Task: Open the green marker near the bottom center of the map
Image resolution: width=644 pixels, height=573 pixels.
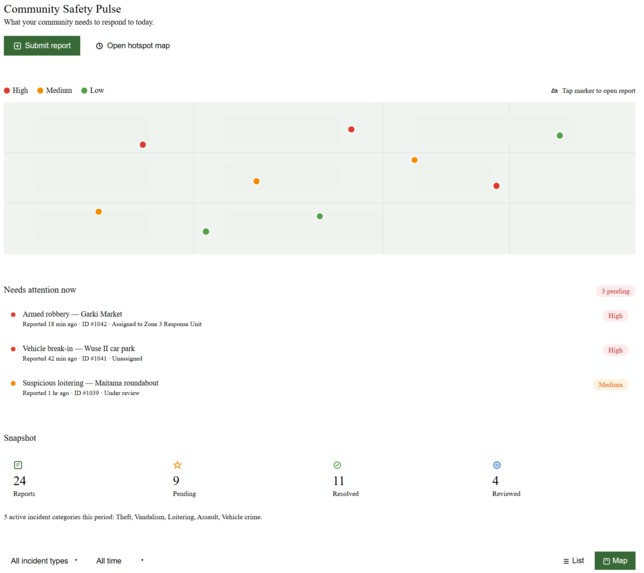Action: tap(320, 216)
